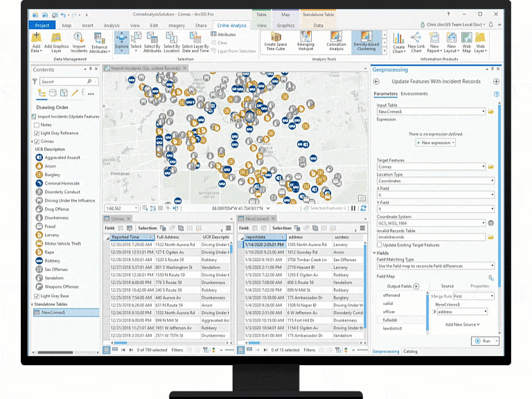Launch the Import Incidents tool
This screenshot has height=399, width=532.
pos(79,42)
